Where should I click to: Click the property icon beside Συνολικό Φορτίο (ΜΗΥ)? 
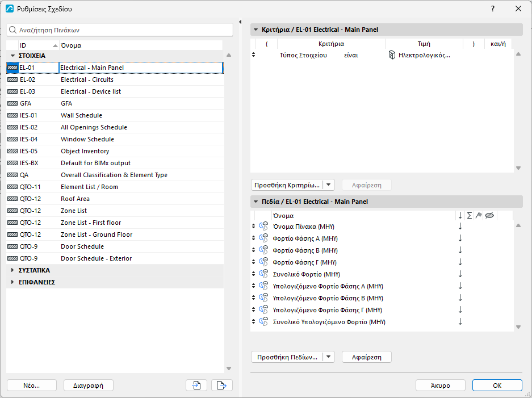[x=263, y=274]
